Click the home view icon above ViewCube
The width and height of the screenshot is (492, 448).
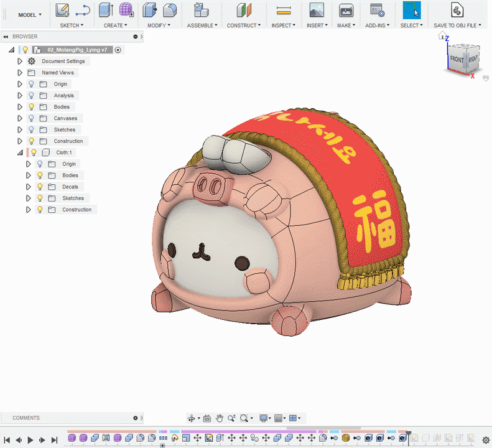[x=442, y=35]
